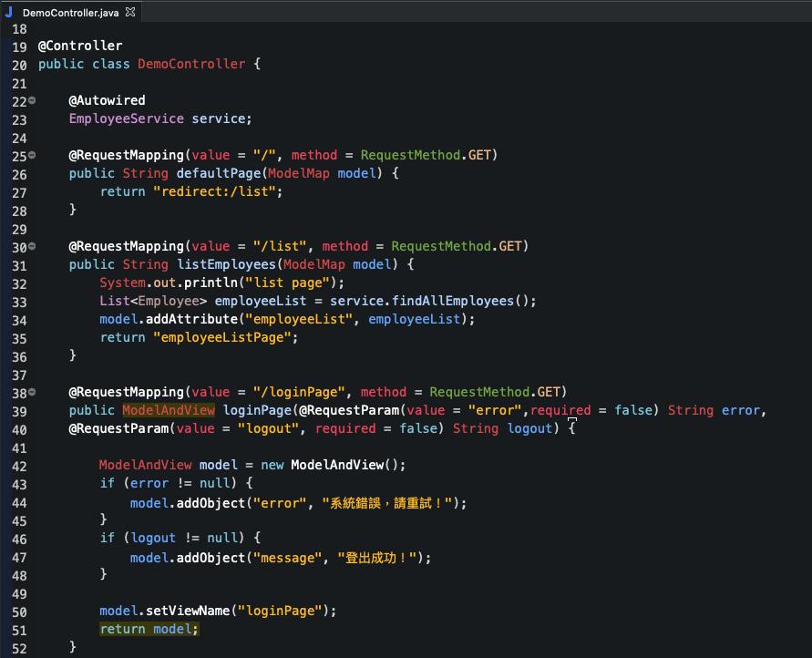
Task: Click new ModelAndView() constructor call
Action: (333, 465)
